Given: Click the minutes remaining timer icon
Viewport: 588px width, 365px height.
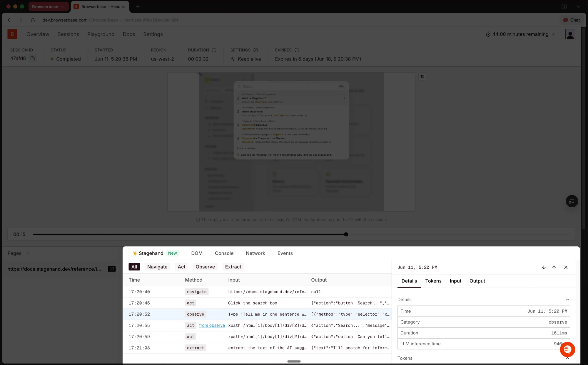Looking at the screenshot, I should [488, 34].
